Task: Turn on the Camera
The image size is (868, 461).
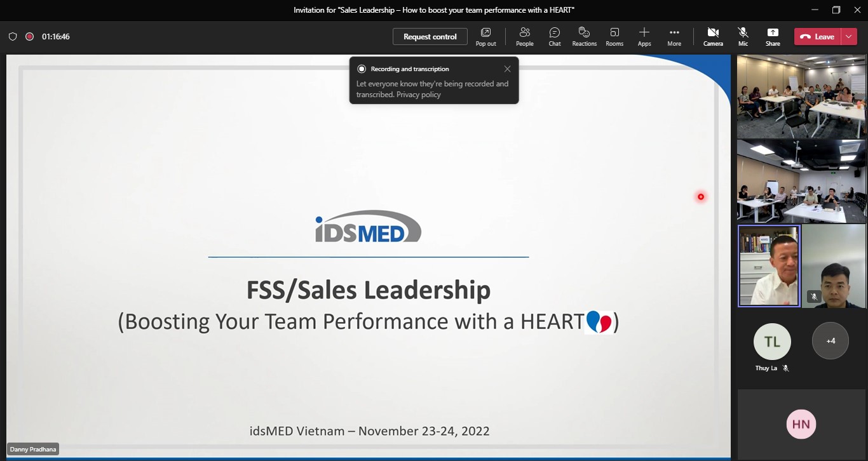Action: click(713, 36)
